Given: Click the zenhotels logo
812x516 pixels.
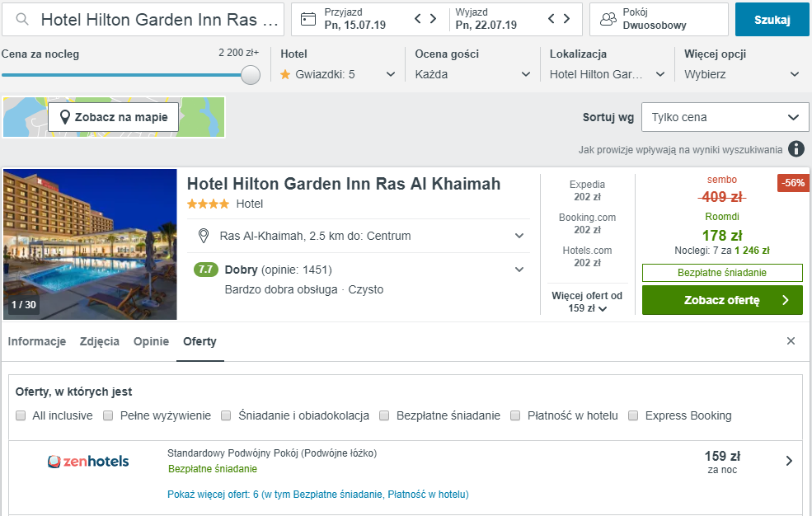Looking at the screenshot, I should tap(88, 461).
